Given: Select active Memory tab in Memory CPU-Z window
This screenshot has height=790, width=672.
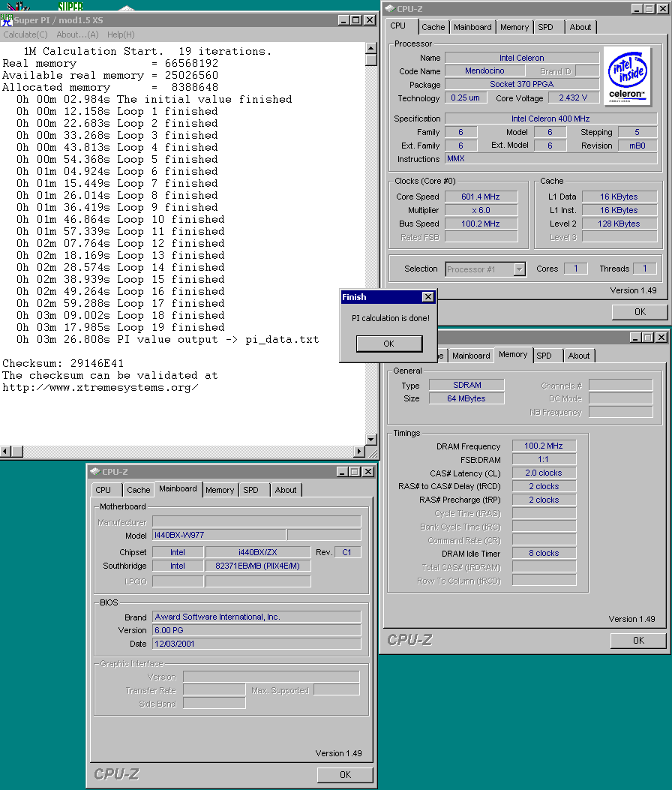Looking at the screenshot, I should tap(513, 355).
